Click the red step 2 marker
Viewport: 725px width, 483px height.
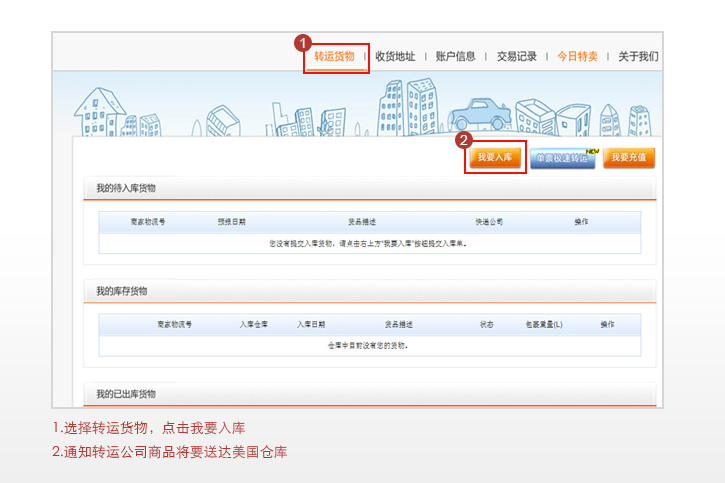pyautogui.click(x=463, y=140)
